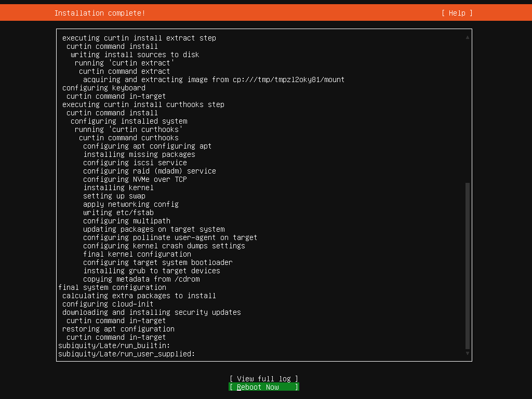Select the 'final system configuration' log line

(112, 287)
